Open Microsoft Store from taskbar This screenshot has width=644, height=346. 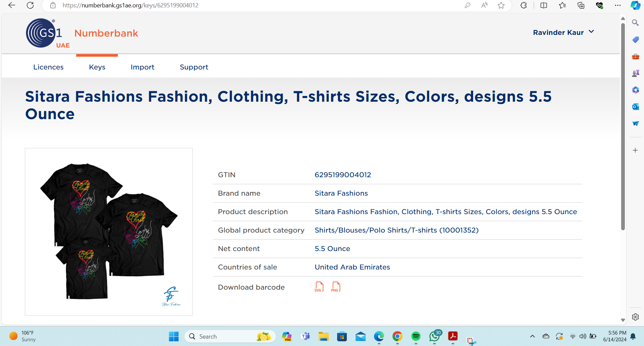[342, 336]
